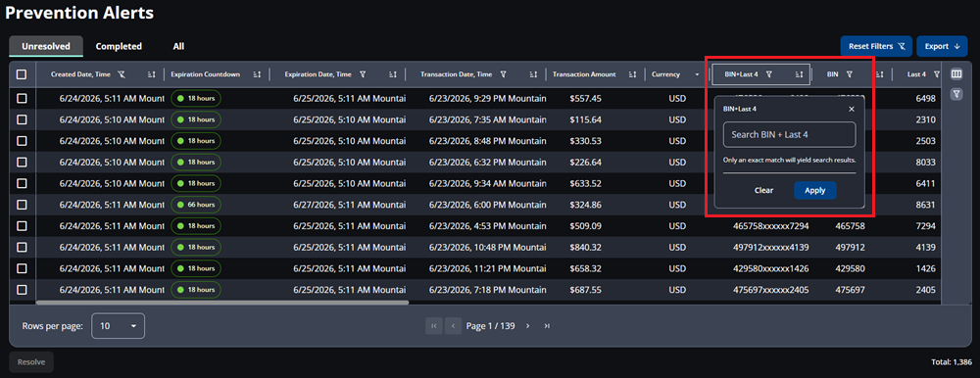Select the row with amount $687.55
Viewport: 980px width, 378px height.
[22, 289]
